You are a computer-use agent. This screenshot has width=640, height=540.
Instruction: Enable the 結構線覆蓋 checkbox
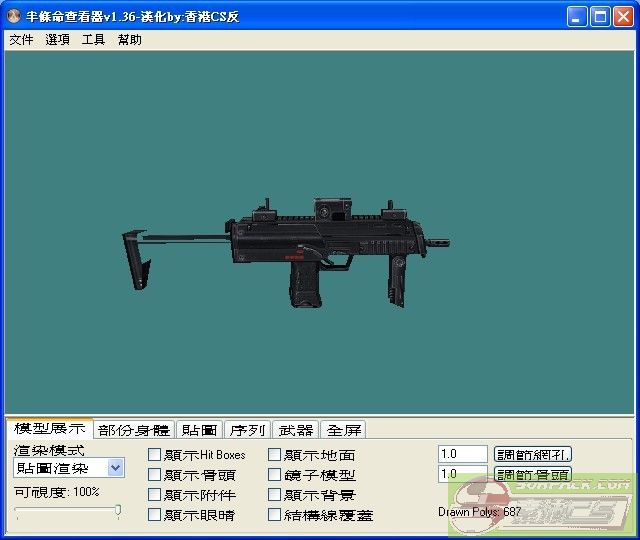point(274,515)
